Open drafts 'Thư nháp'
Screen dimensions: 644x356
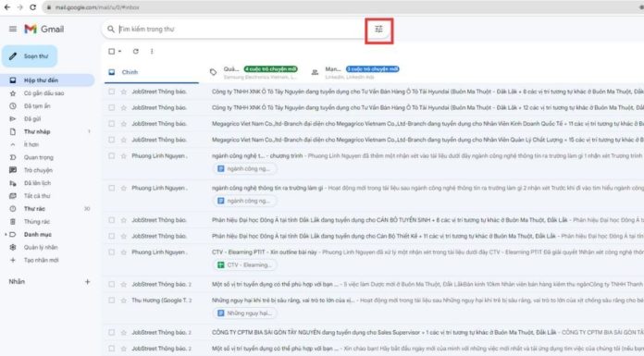pyautogui.click(x=37, y=132)
